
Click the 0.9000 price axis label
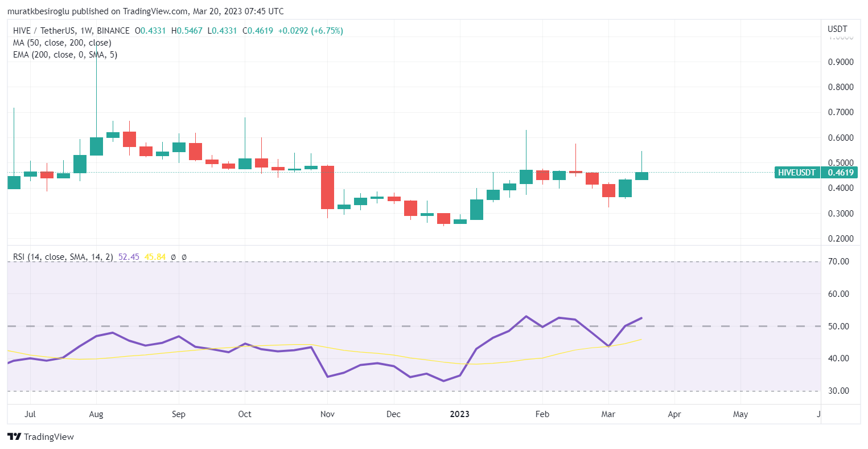point(841,62)
